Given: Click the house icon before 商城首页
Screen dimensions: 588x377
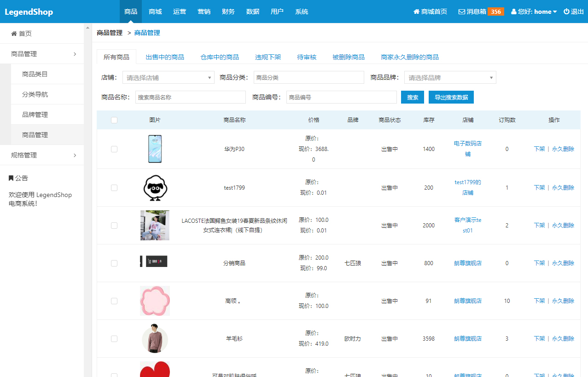Looking at the screenshot, I should 416,12.
